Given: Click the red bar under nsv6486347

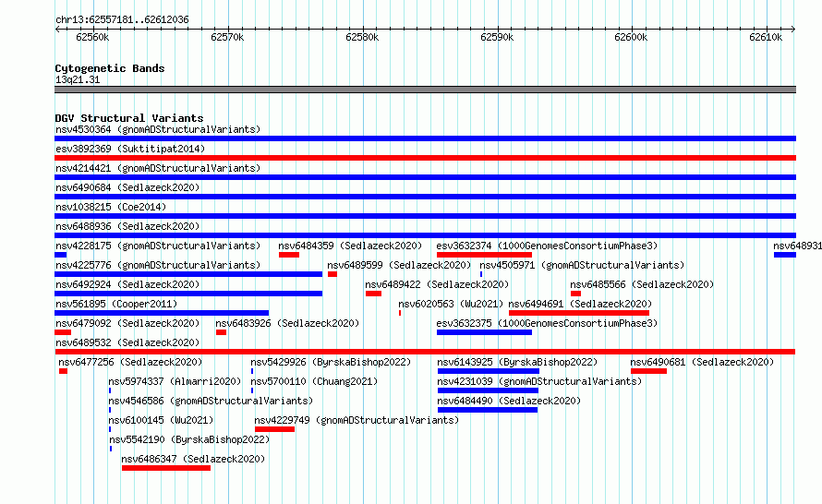Looking at the screenshot, I should pyautogui.click(x=166, y=468).
